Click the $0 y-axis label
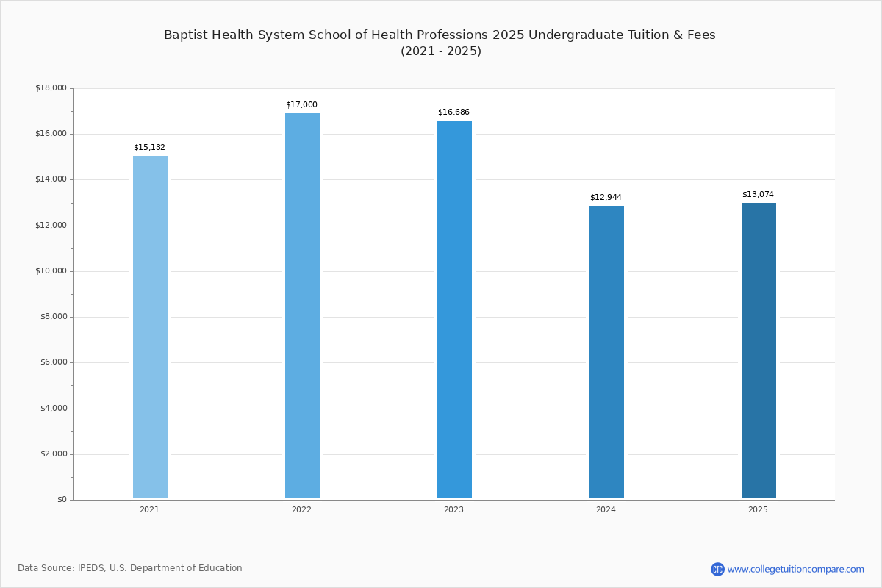Viewport: 882px width, 588px height. 61,499
